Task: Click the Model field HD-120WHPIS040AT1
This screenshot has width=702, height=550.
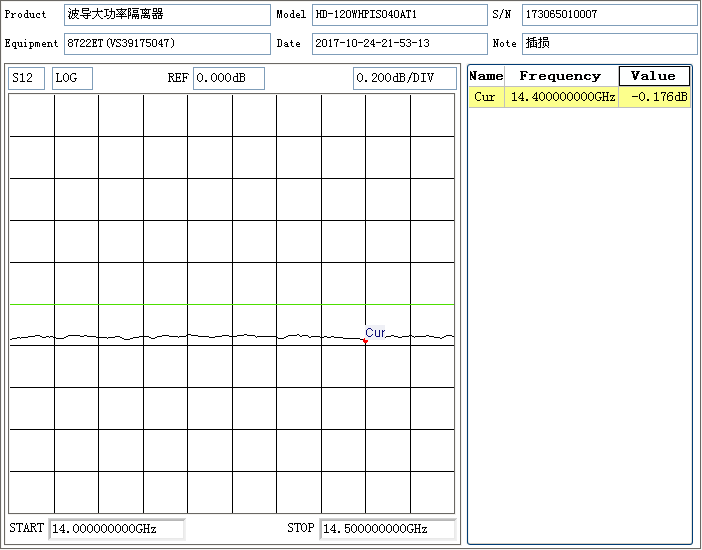Action: (x=399, y=15)
